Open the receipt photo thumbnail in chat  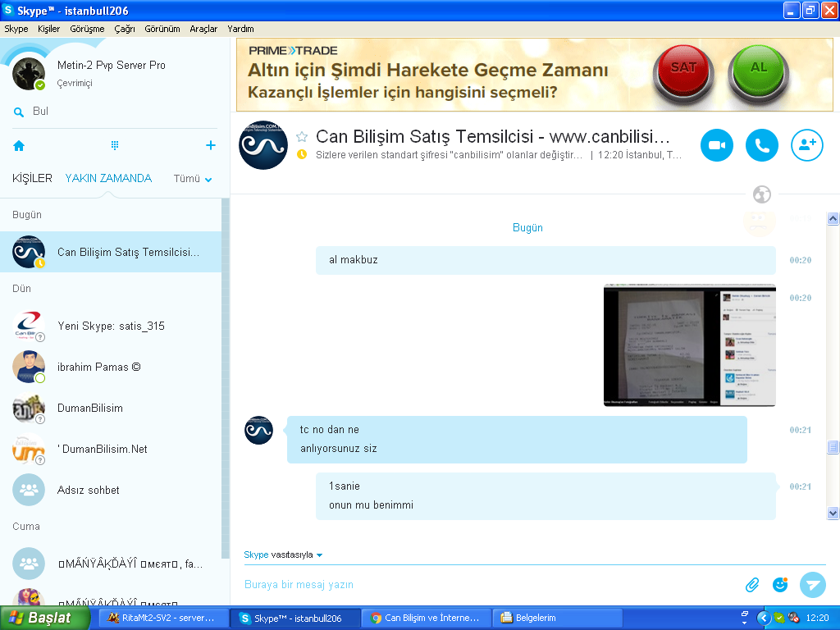pyautogui.click(x=689, y=345)
